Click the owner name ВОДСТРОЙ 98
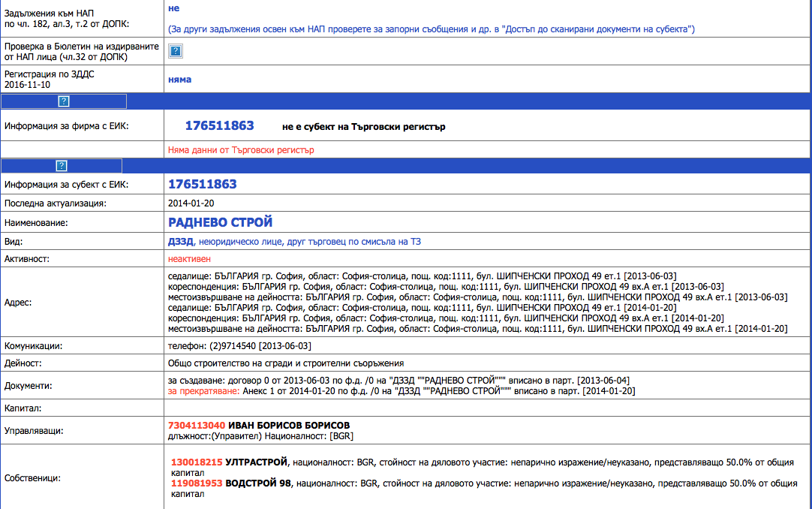 tap(258, 483)
